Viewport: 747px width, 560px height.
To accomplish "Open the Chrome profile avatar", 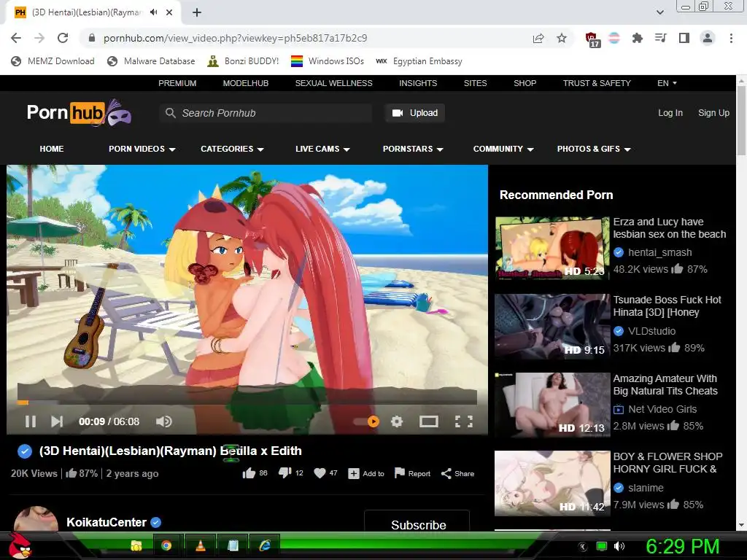I will pyautogui.click(x=708, y=38).
